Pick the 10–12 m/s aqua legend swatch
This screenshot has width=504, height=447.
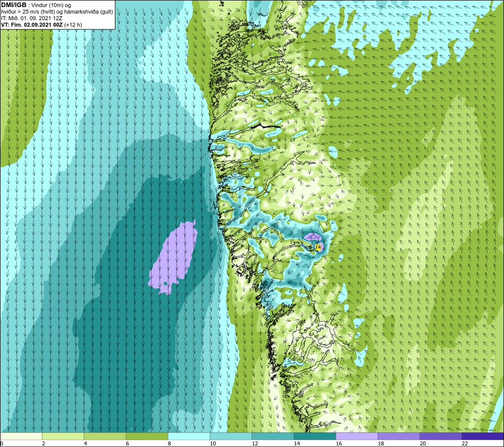pyautogui.click(x=231, y=436)
